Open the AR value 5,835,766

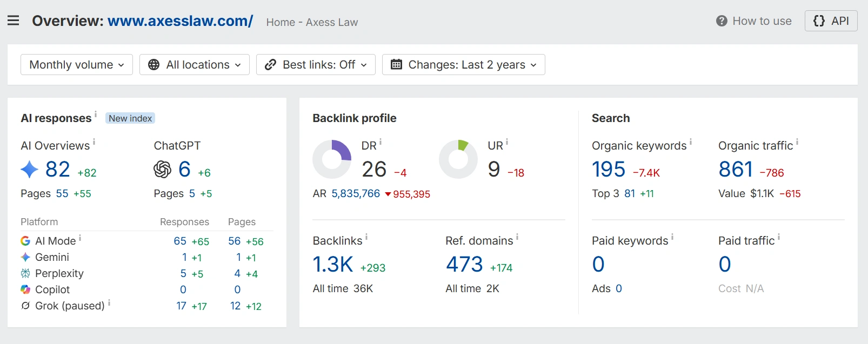356,193
